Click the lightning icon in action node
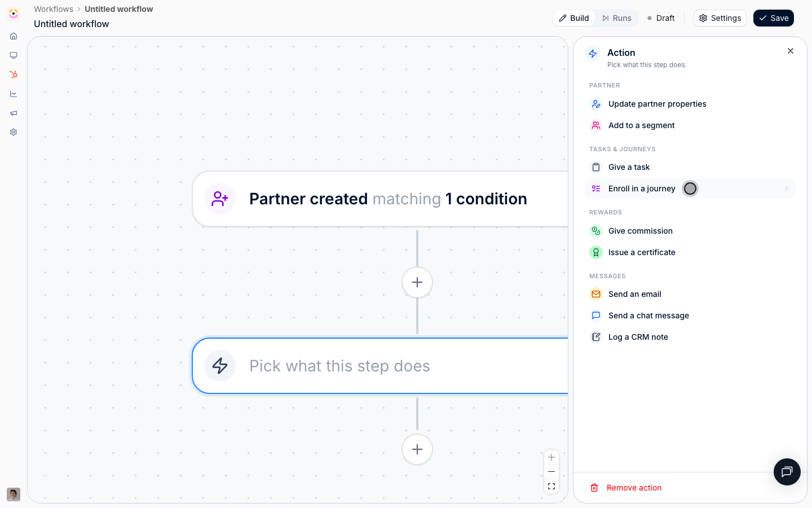The image size is (812, 508). [220, 366]
